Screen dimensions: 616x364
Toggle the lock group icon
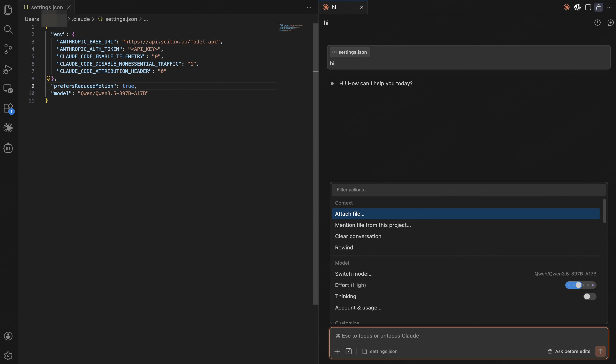(599, 7)
